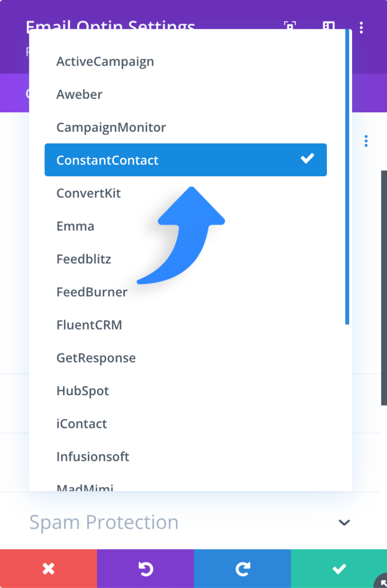Click the red X discard icon
Screen dimensions: 387x588
[48, 569]
